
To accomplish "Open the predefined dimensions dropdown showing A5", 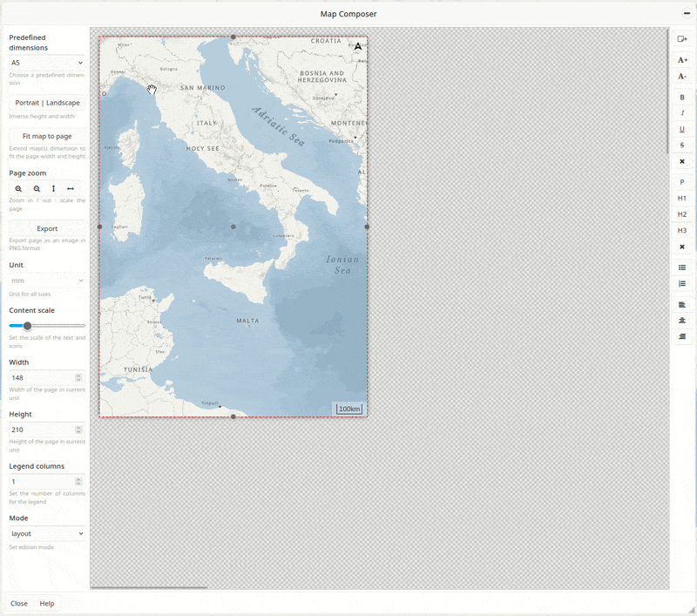I will [x=45, y=63].
